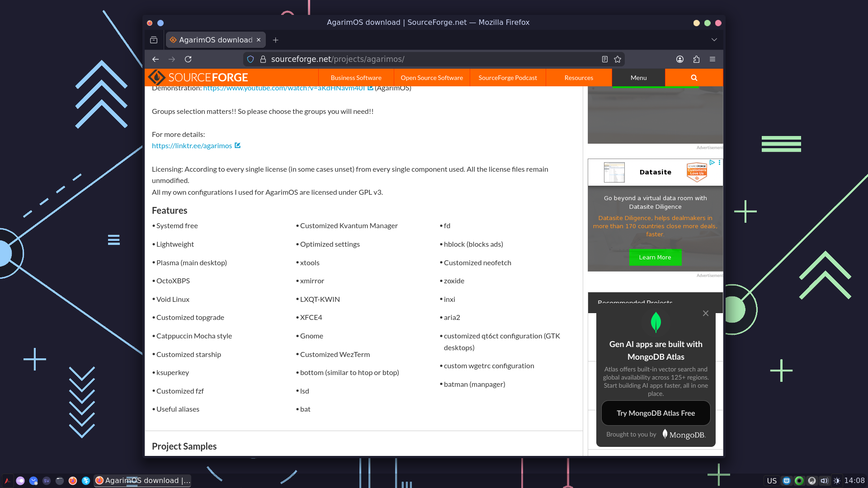Click the 'Features' heading
Screen dimensions: 868x488
[170, 211]
